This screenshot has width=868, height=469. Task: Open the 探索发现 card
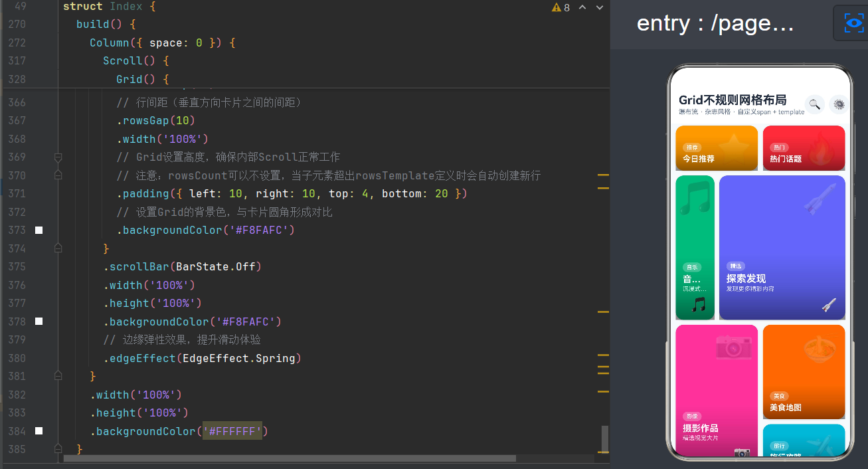[782, 247]
